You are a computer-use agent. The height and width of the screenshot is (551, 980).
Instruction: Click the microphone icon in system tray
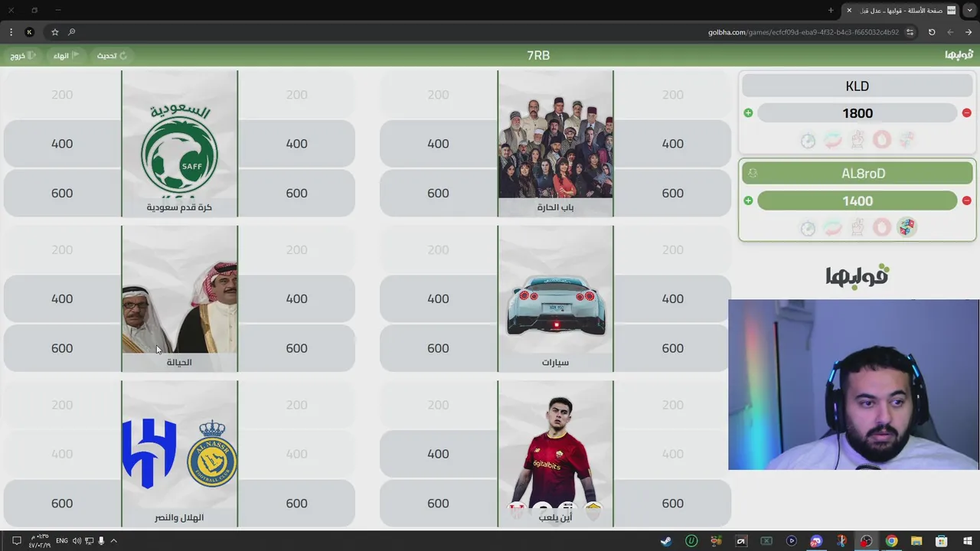tap(101, 541)
